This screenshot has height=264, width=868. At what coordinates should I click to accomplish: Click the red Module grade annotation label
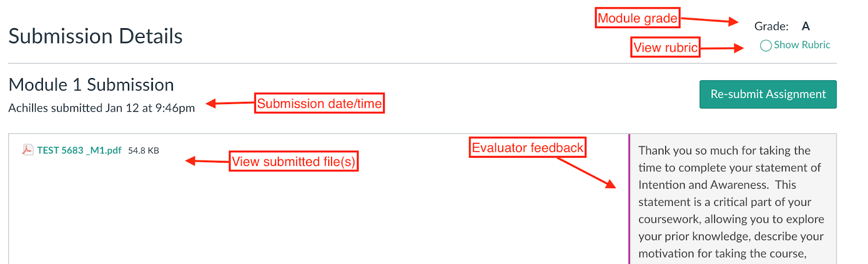point(637,18)
